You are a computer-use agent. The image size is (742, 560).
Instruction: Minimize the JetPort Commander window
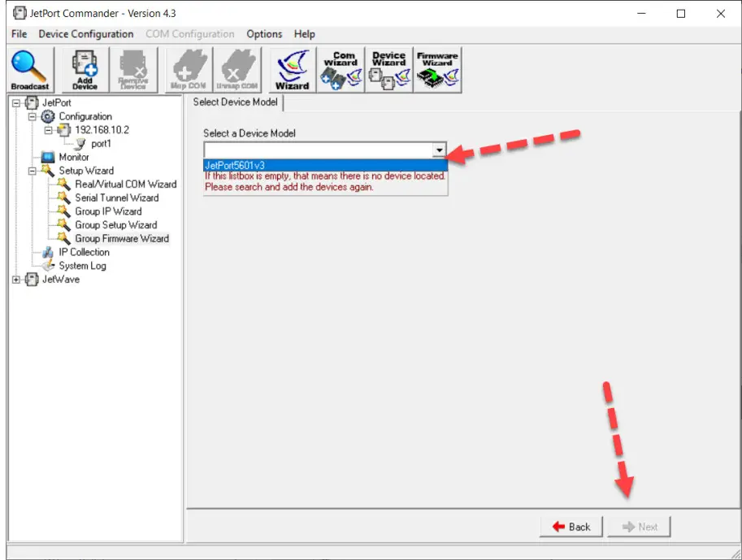[641, 14]
